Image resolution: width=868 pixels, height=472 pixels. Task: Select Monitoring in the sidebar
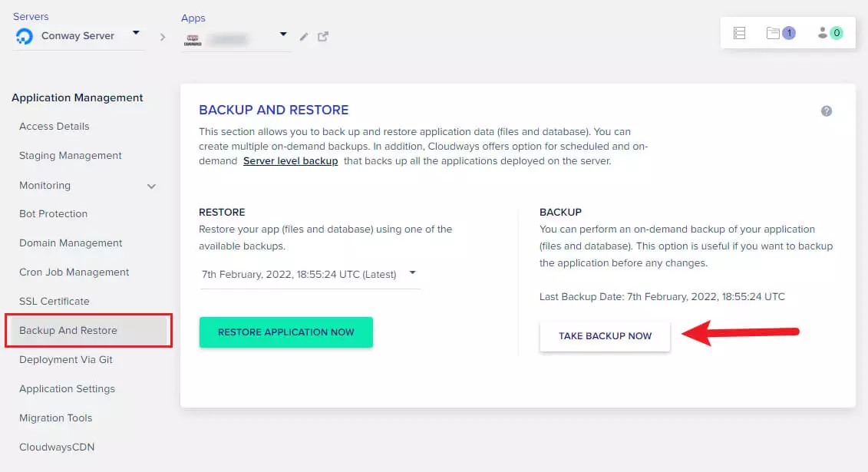tap(45, 186)
